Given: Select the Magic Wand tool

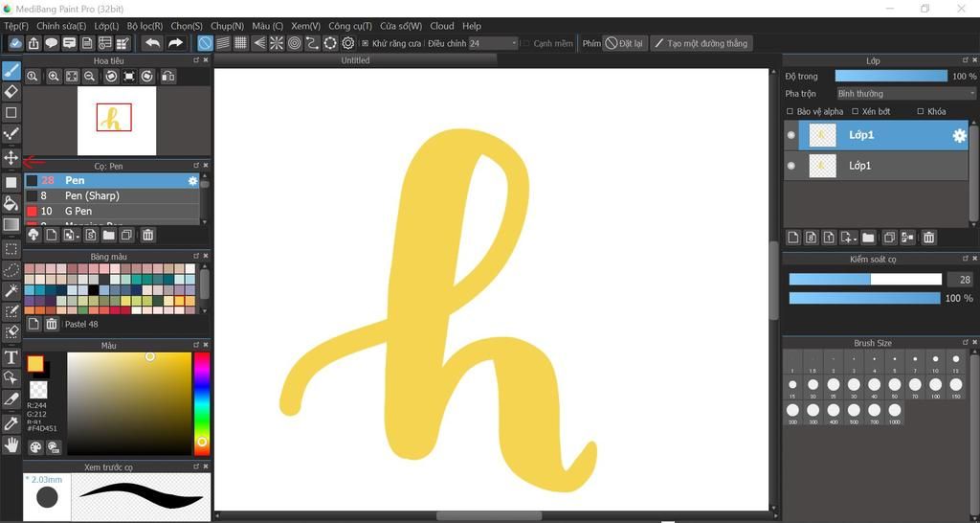Looking at the screenshot, I should (x=11, y=291).
